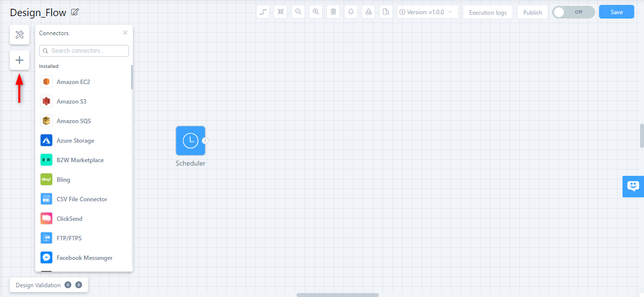Click the import flow icon
The image size is (644, 297).
(x=368, y=11)
